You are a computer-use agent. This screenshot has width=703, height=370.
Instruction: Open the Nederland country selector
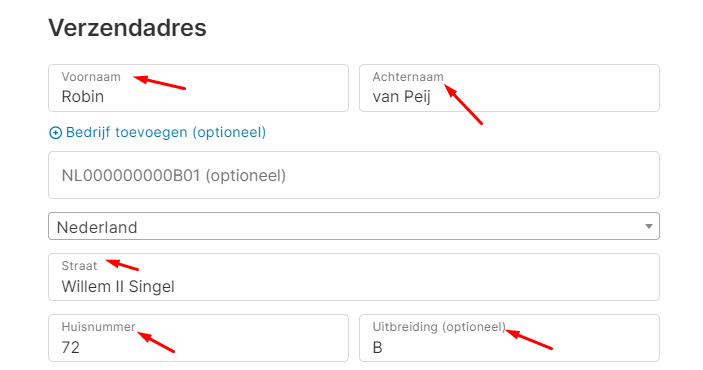point(354,226)
